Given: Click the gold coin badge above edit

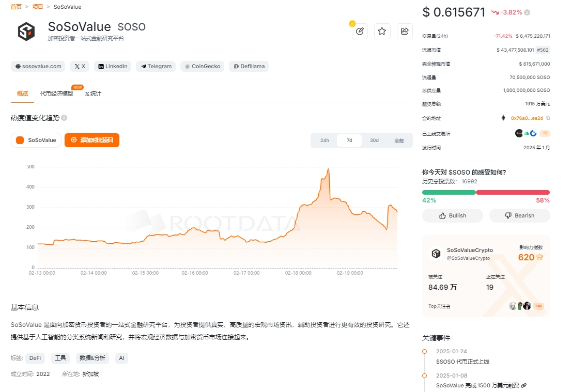Looking at the screenshot, I should pos(352,24).
